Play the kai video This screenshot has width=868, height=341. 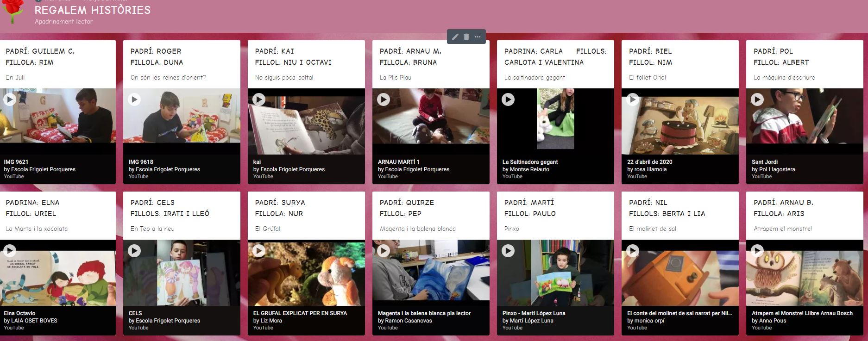(259, 99)
